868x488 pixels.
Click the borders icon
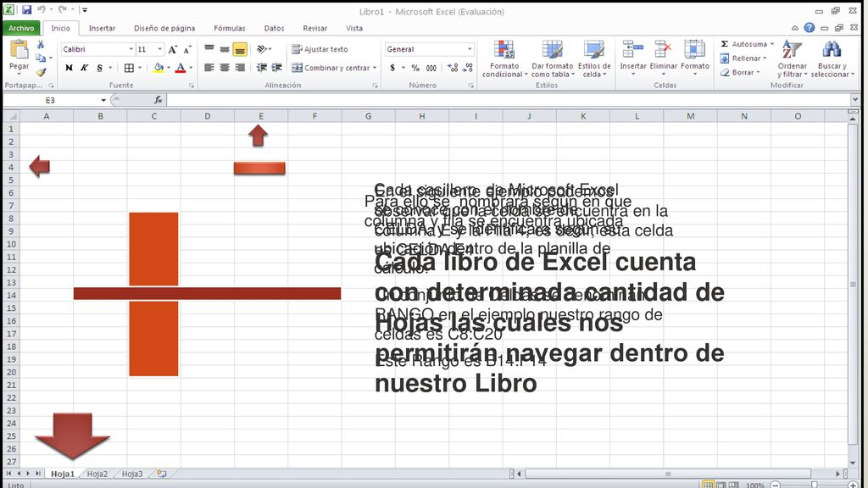click(x=129, y=68)
